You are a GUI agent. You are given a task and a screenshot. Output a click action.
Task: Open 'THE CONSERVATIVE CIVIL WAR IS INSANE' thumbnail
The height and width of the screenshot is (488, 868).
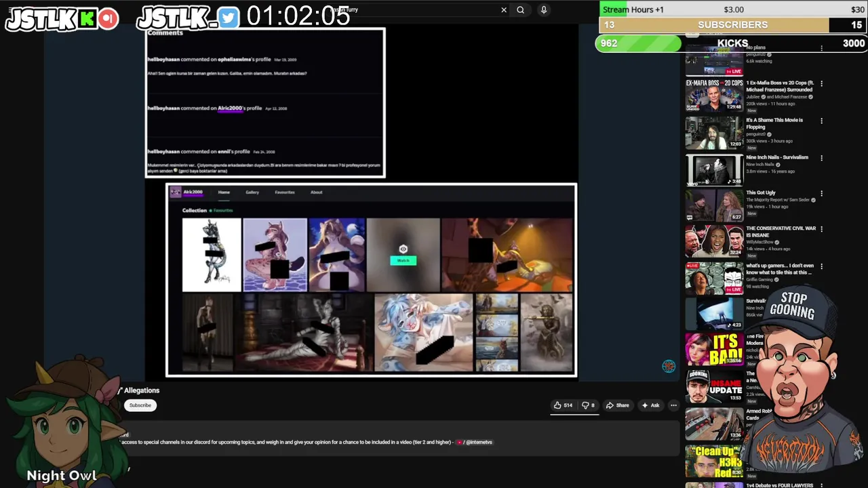click(x=714, y=241)
